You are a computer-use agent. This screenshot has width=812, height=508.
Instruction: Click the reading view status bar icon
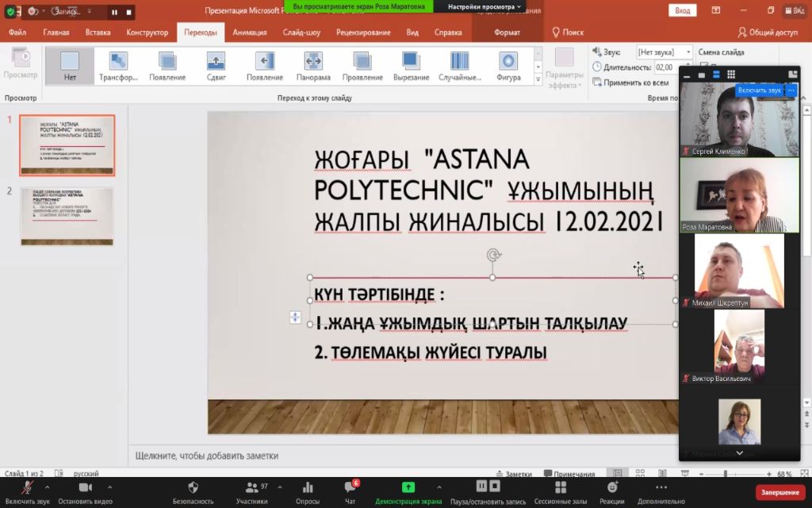pos(662,473)
